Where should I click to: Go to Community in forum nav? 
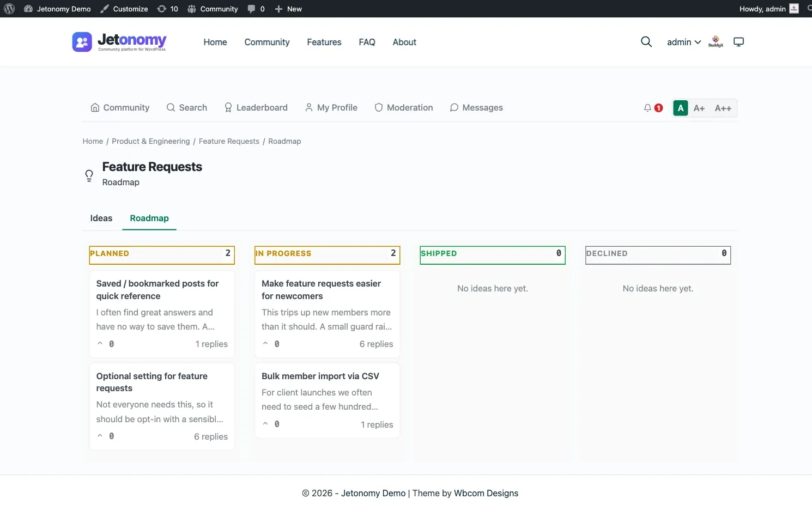(x=120, y=108)
